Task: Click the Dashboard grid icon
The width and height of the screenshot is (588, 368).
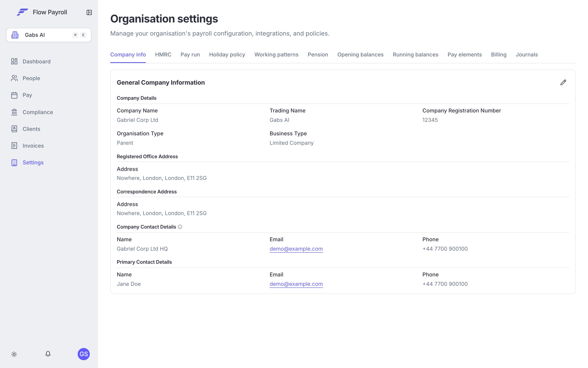Action: click(x=14, y=61)
